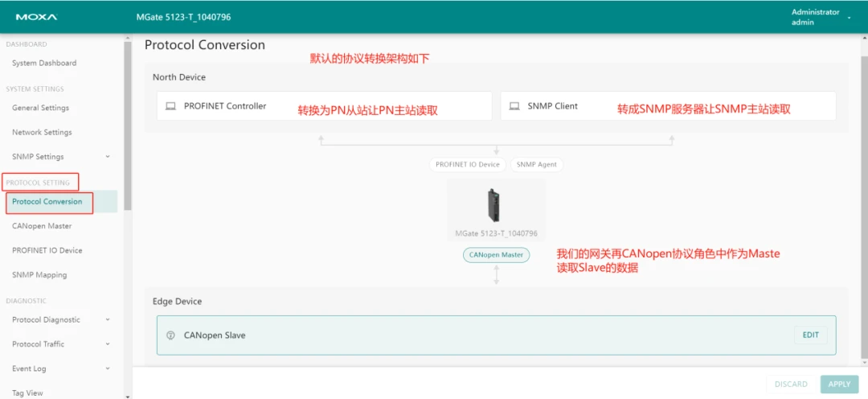The image size is (868, 399).
Task: Click the sidebar vertical scrollbar
Action: pyautogui.click(x=128, y=125)
